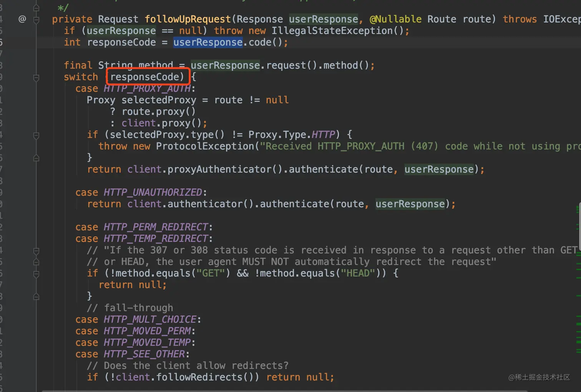Click the HTTP_TEMP_REDIRECT case constant
Viewport: 581px width, 392px height.
[156, 238]
